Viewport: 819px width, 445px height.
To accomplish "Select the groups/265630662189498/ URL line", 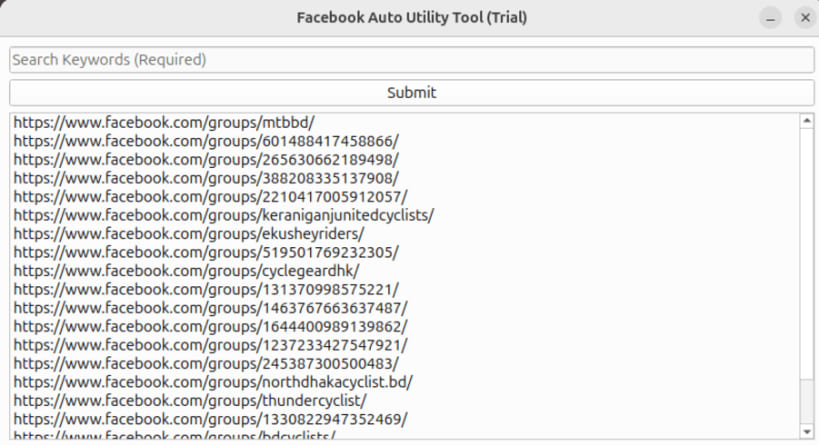I will (206, 160).
